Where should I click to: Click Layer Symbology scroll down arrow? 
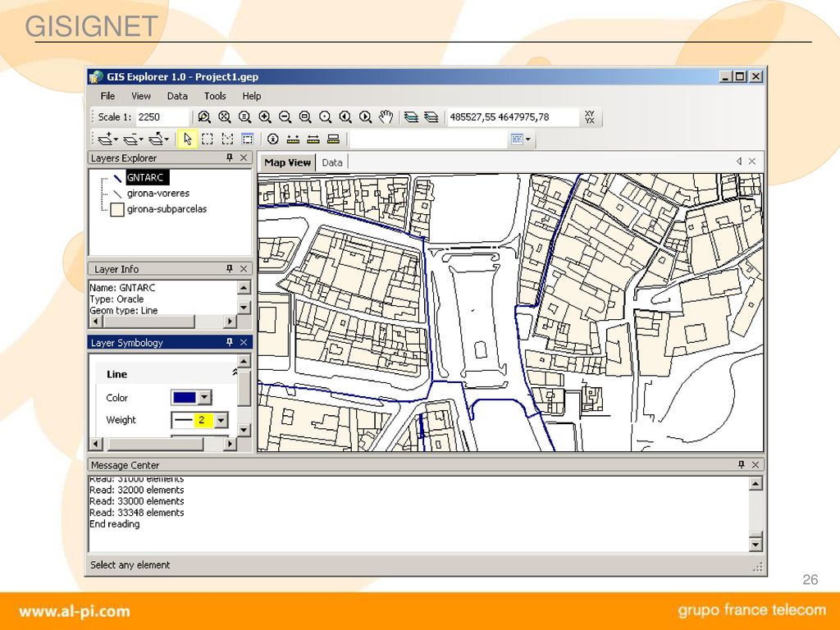click(244, 430)
